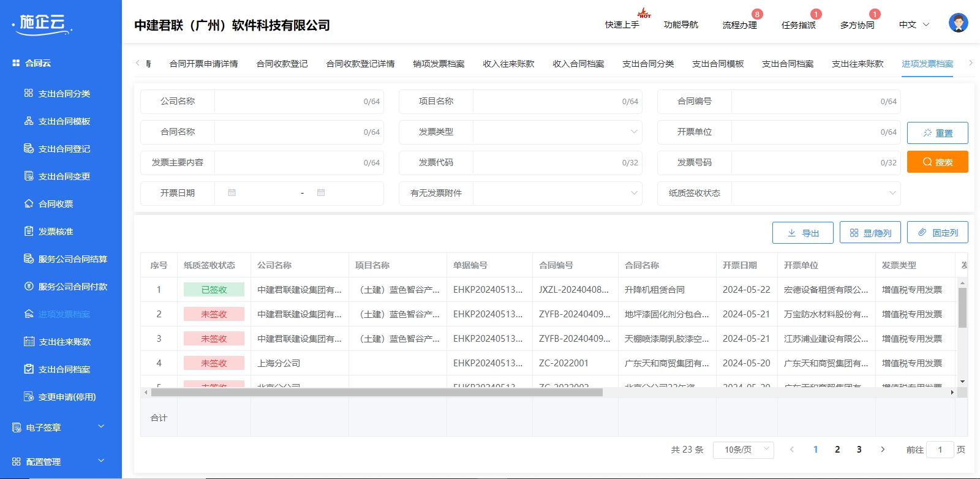This screenshot has height=479, width=980.
Task: Click the 已签收 status in row 1
Action: point(214,290)
